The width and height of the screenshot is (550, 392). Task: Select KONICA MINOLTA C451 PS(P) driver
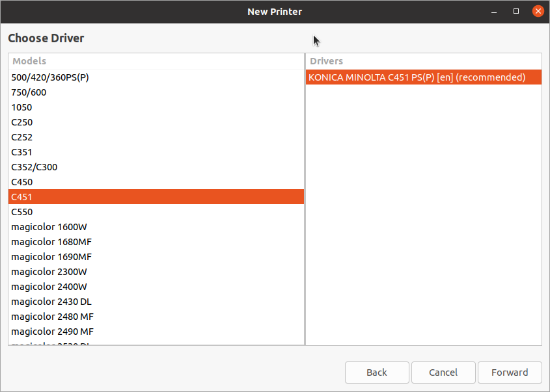(x=417, y=77)
